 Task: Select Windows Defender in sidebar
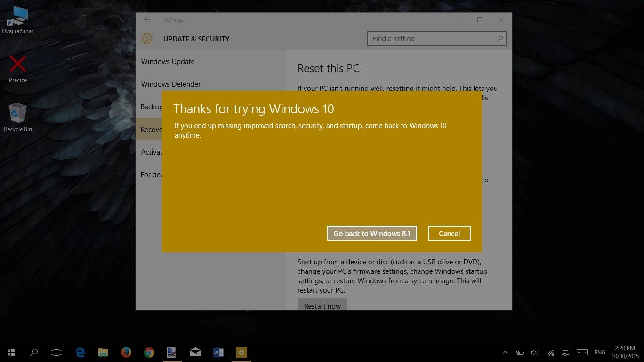171,84
